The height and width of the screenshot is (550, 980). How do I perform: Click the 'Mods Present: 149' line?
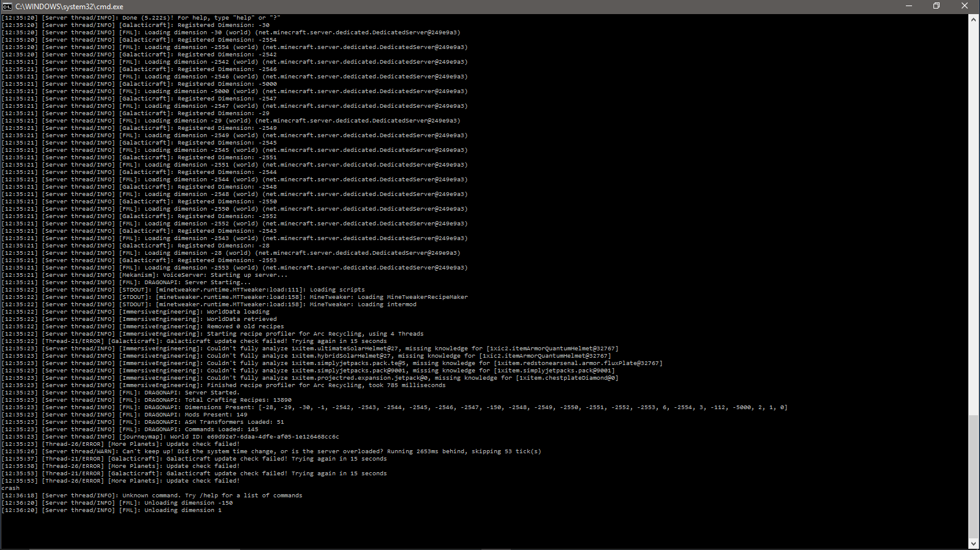[124, 415]
